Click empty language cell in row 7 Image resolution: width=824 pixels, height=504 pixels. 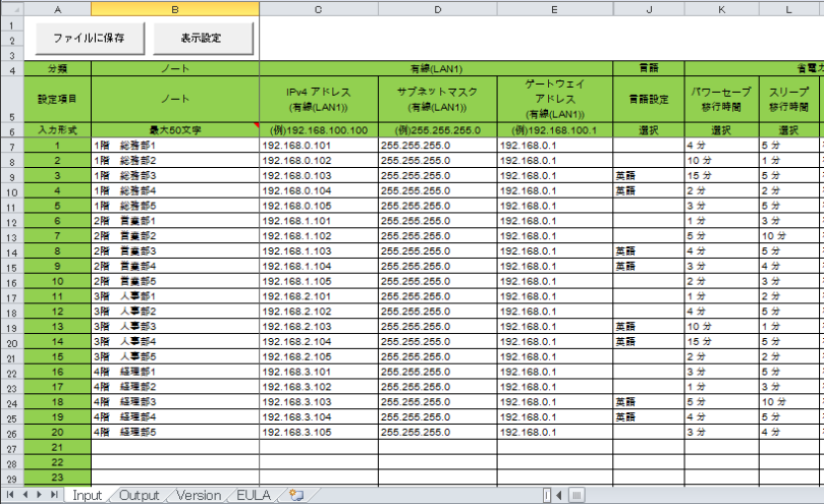[649, 145]
